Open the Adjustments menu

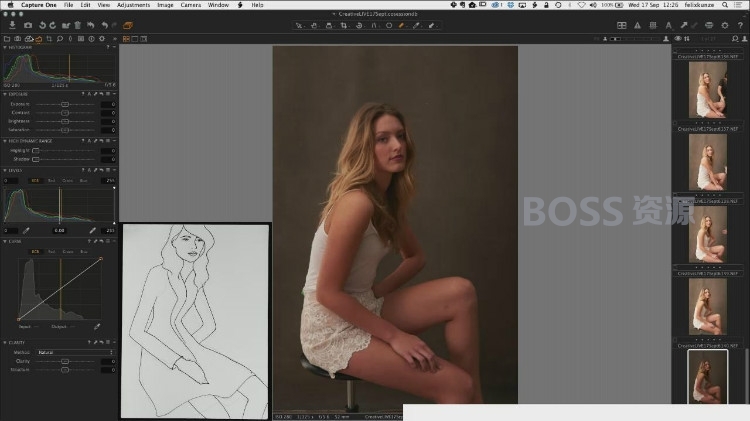(133, 5)
